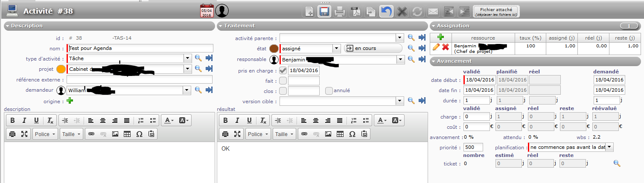The width and height of the screenshot is (644, 183).
Task: Delete the activity with the X icon
Action: [402, 12]
